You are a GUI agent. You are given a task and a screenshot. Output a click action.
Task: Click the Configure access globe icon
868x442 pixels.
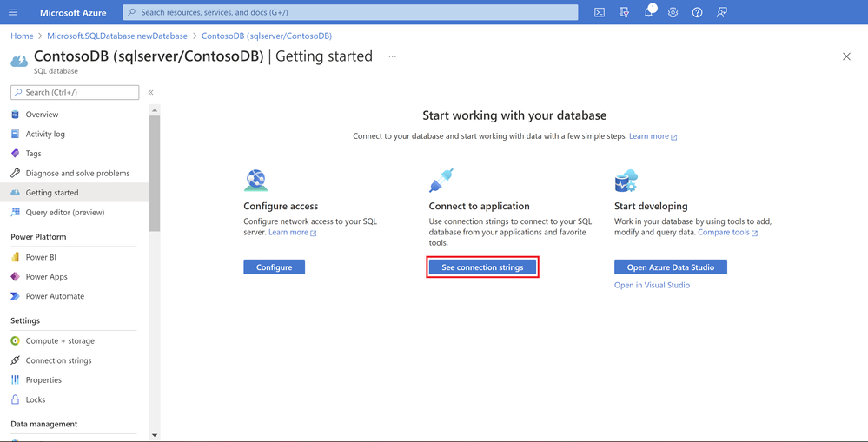pyautogui.click(x=255, y=181)
